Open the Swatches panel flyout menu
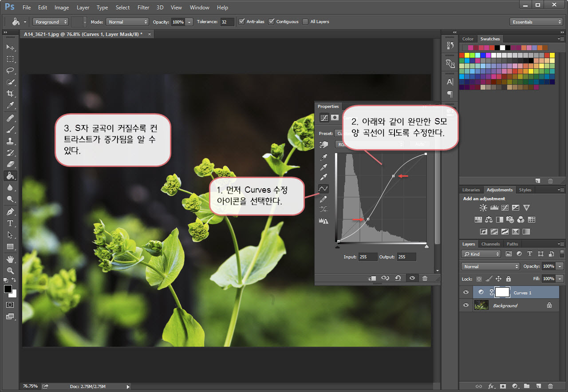Image resolution: width=568 pixels, height=392 pixels. click(561, 39)
